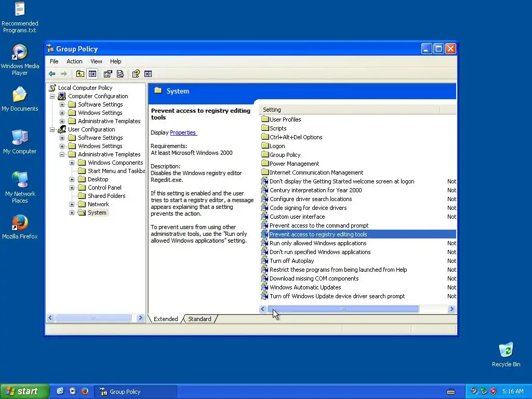Select Prevent access to the command prompt
532x399 pixels.
pos(315,225)
